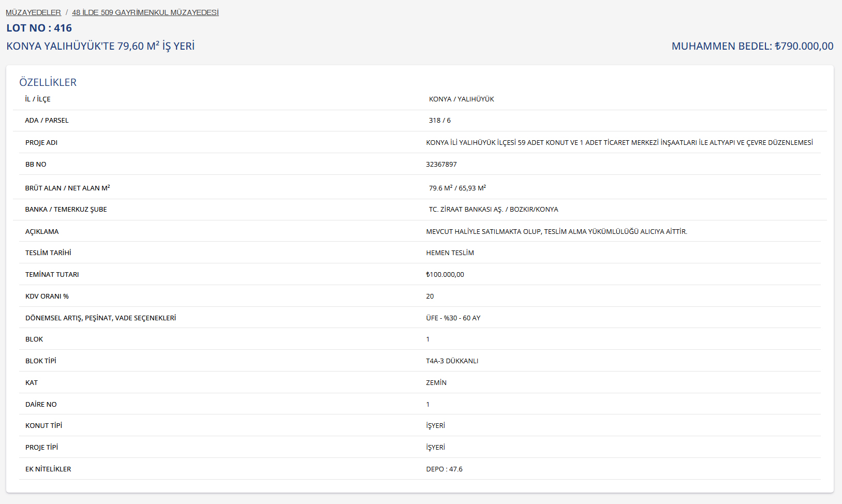Click the KDV ORANI % row label
842x504 pixels.
click(x=47, y=297)
